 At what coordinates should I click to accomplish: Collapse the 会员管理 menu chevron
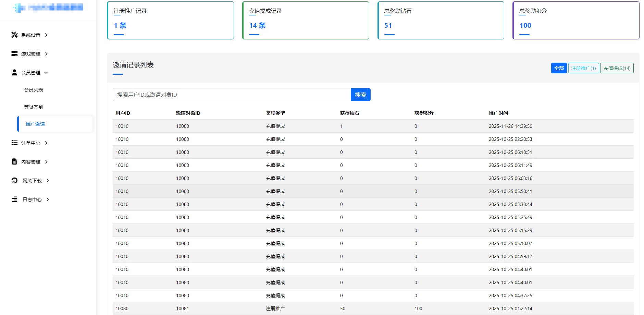pyautogui.click(x=46, y=72)
